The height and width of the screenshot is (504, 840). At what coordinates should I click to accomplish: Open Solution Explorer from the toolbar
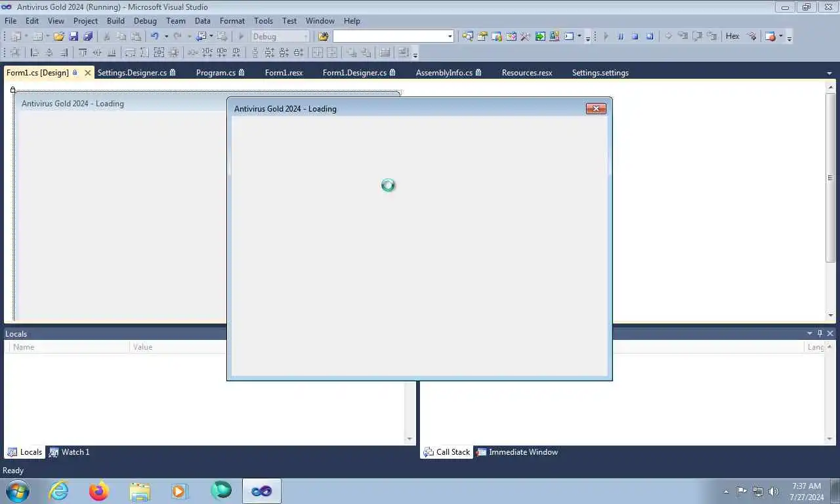click(468, 36)
